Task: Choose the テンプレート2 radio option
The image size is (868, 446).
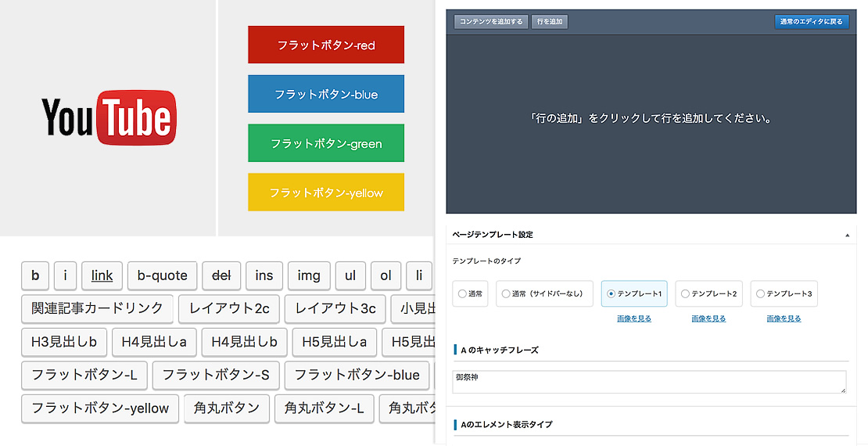Action: click(x=708, y=293)
